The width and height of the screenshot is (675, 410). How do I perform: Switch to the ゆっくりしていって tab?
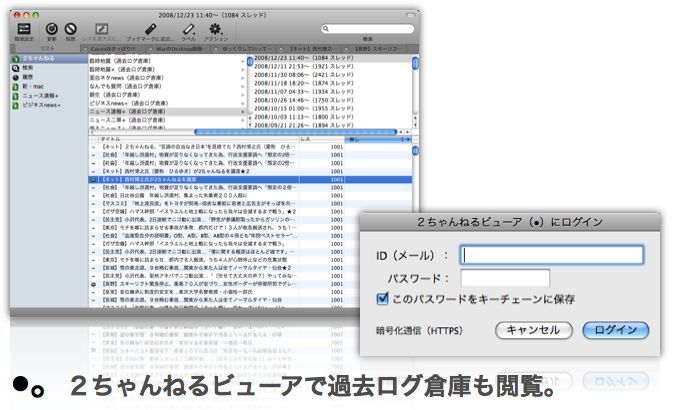tap(245, 49)
